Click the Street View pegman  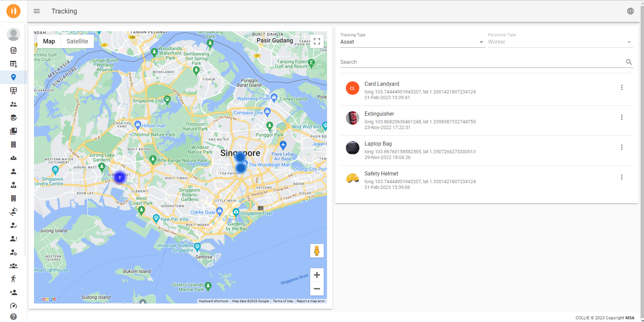[317, 251]
